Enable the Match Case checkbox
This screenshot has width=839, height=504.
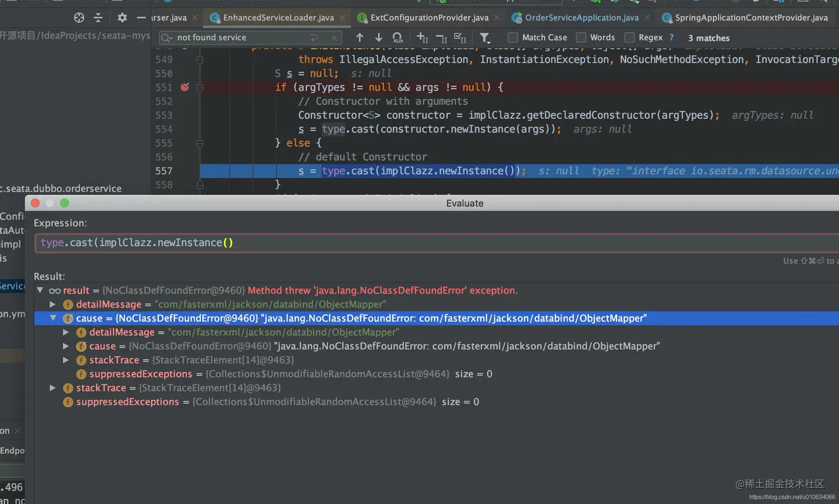513,37
